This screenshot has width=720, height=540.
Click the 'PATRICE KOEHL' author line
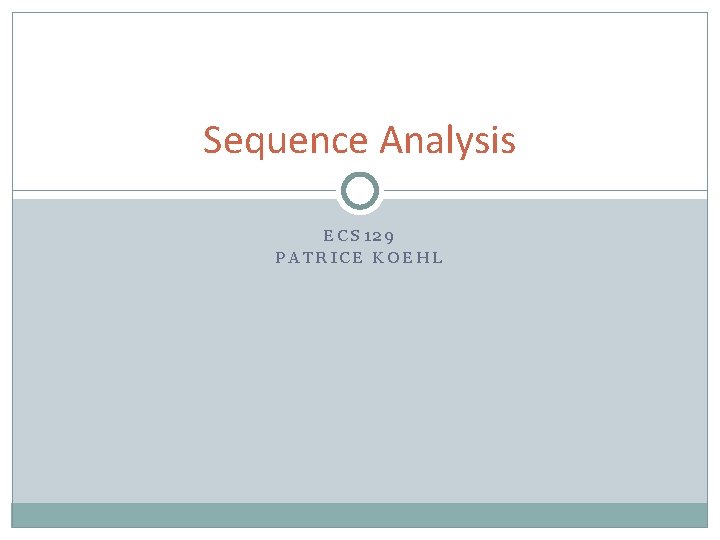pos(359,258)
